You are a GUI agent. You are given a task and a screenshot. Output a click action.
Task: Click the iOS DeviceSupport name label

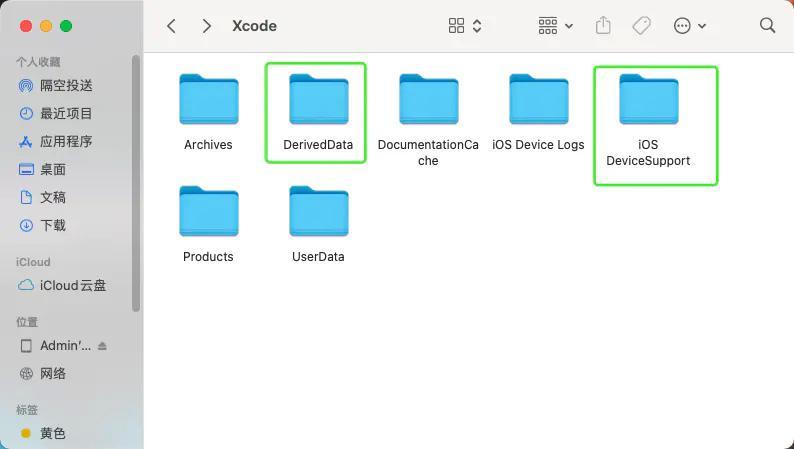[x=648, y=152]
